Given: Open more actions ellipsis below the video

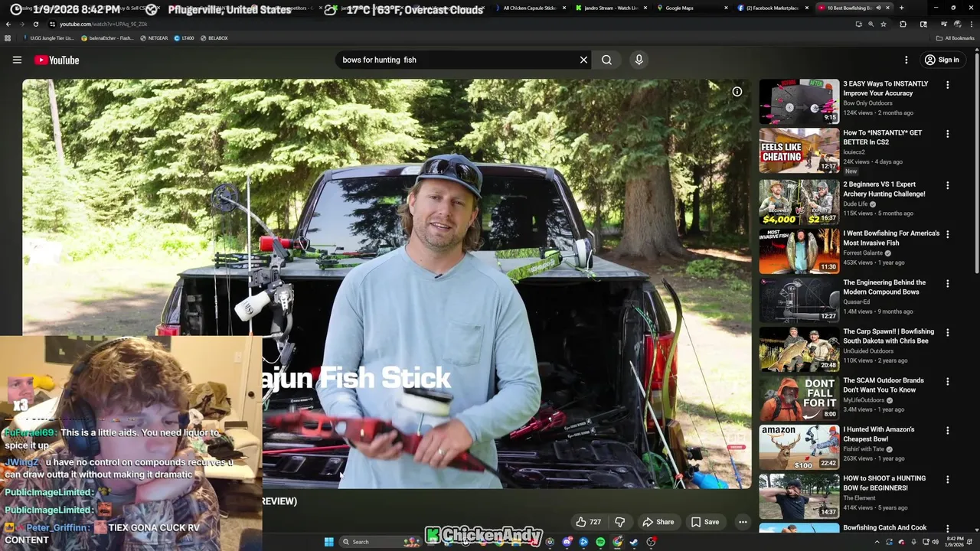Looking at the screenshot, I should (743, 522).
